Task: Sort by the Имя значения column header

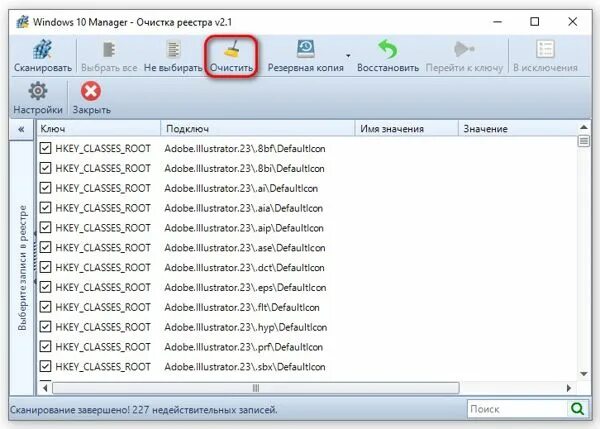Action: point(407,129)
